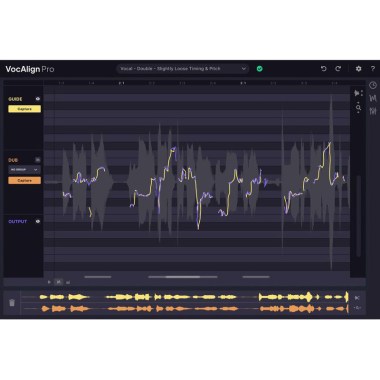Click the magnifier zoom tool icon

pyautogui.click(x=358, y=107)
